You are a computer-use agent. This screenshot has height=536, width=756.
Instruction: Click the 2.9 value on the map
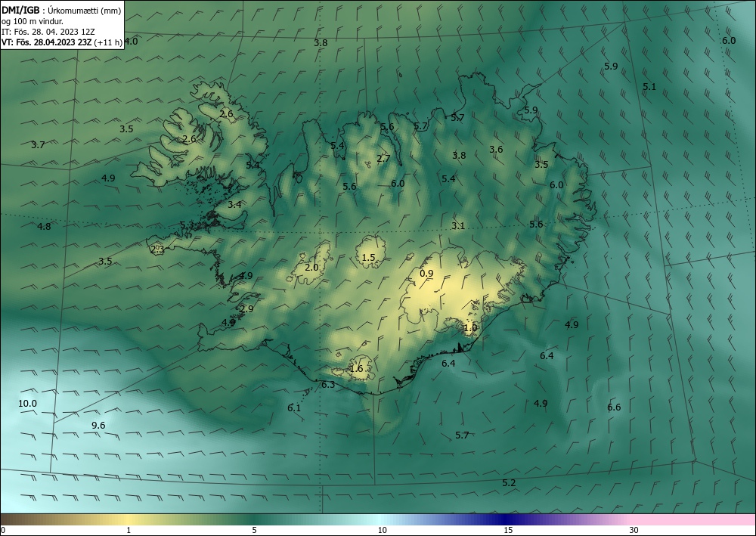coord(247,309)
